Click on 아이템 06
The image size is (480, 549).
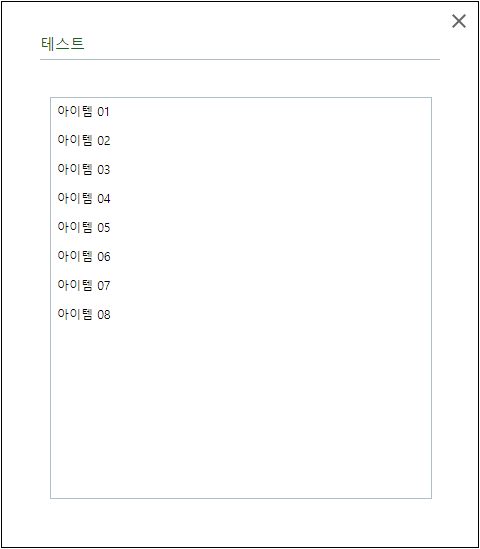(x=241, y=257)
